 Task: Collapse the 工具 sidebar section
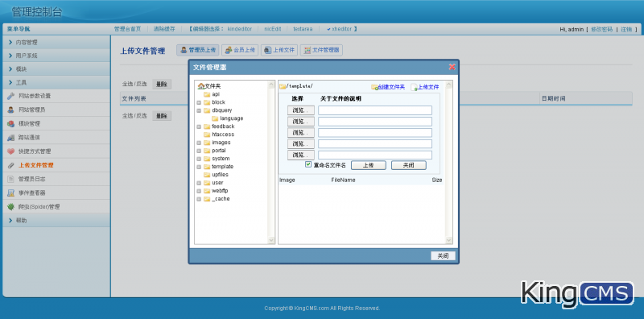pos(56,83)
